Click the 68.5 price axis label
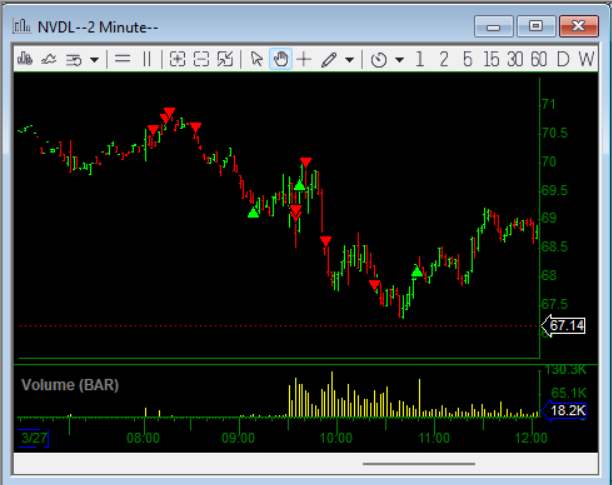This screenshot has height=485, width=612. [x=555, y=247]
